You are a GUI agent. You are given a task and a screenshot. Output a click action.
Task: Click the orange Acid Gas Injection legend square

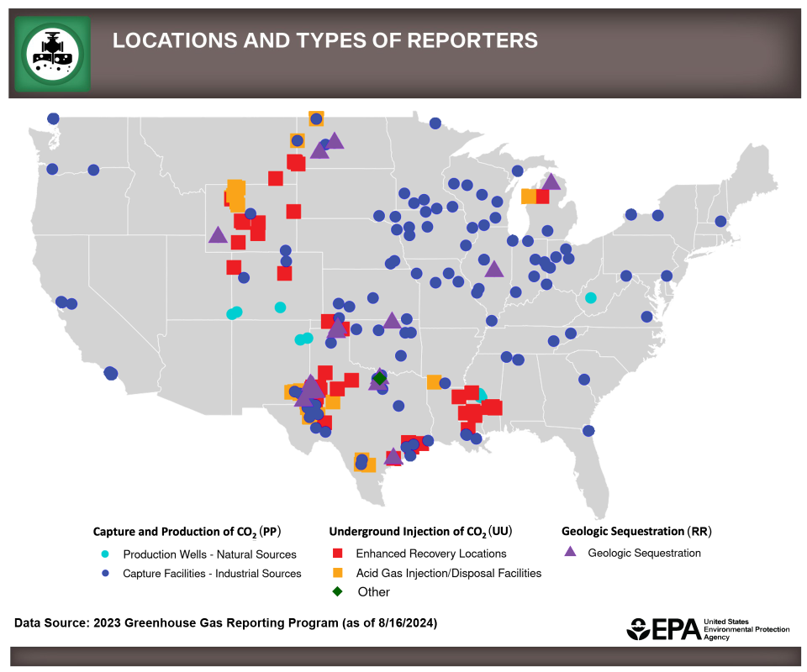tap(336, 573)
